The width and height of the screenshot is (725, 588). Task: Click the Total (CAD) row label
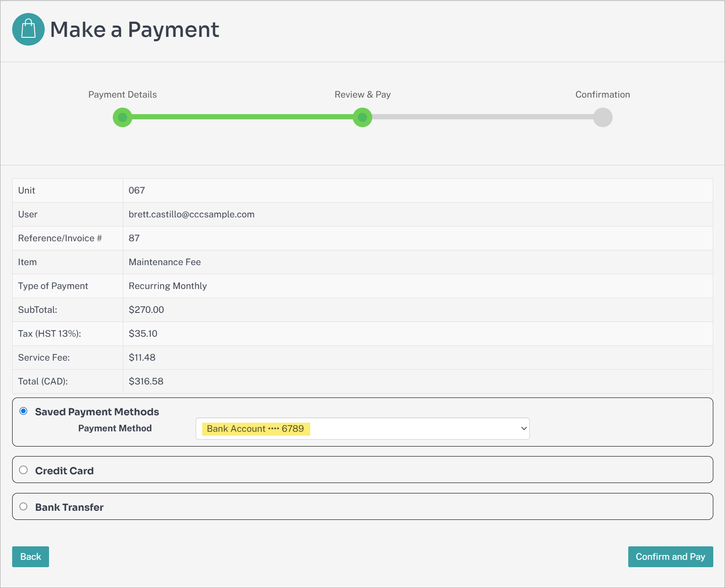(x=43, y=381)
